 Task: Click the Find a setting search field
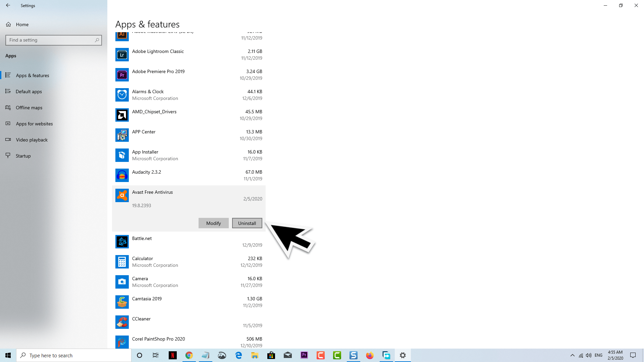pos(54,40)
